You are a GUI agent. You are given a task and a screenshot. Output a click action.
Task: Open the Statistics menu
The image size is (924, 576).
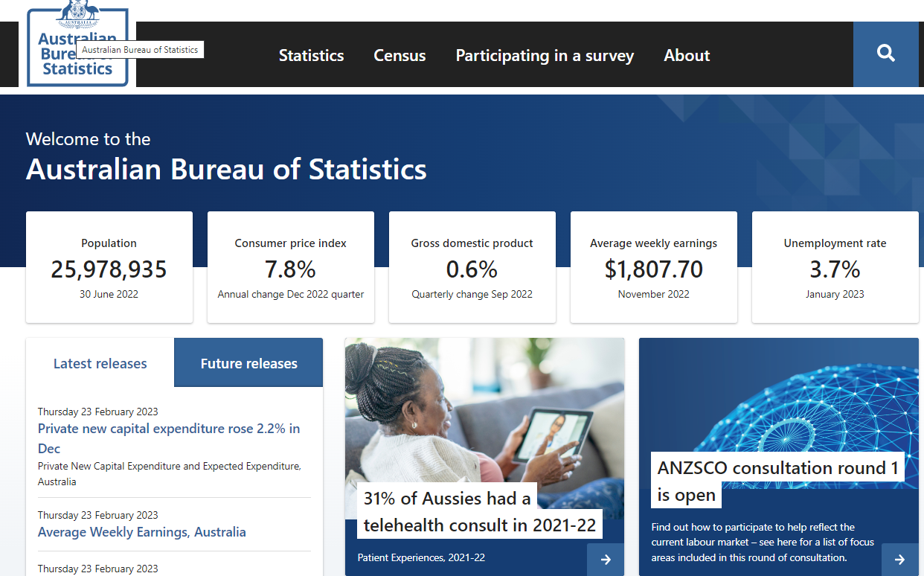coord(311,56)
